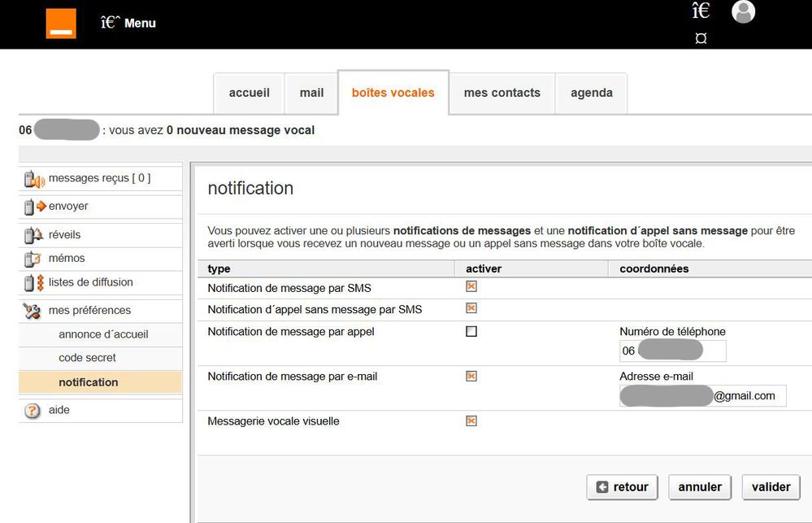The image size is (812, 523).
Task: Select code secret in preferences sidebar
Action: (87, 358)
